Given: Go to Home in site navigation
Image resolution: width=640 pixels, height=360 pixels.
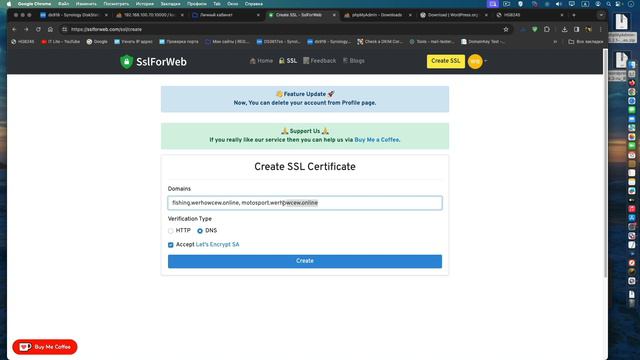Looking at the screenshot, I should click(261, 61).
